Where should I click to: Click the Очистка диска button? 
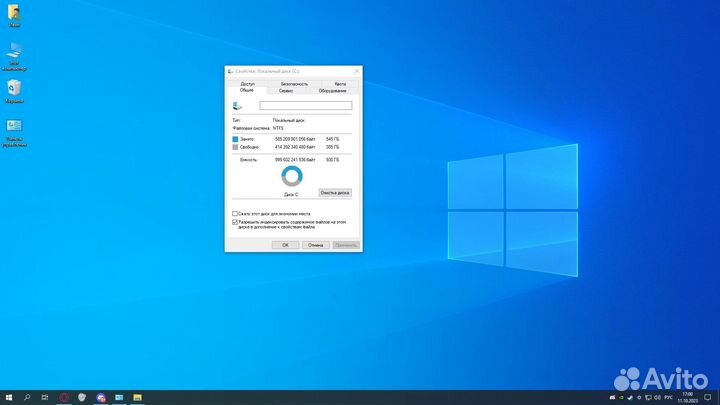click(335, 193)
